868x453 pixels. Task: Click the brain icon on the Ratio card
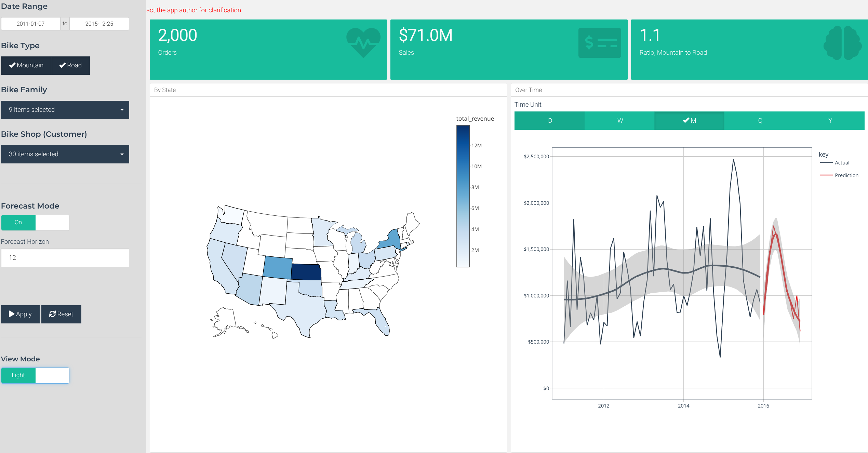(x=842, y=43)
